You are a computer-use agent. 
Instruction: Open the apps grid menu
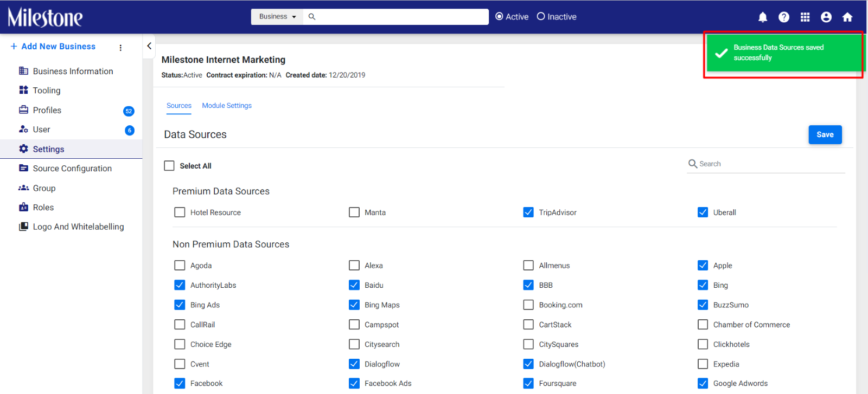[805, 17]
